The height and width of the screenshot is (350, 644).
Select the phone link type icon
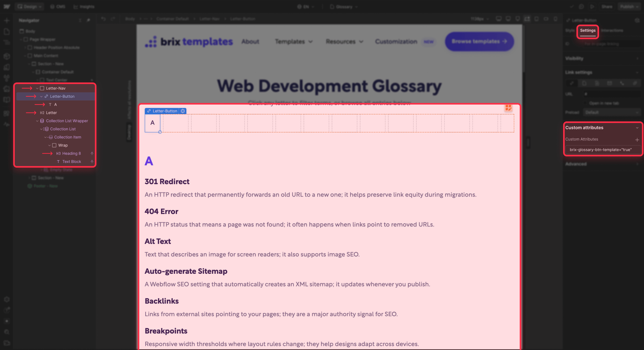tap(622, 83)
